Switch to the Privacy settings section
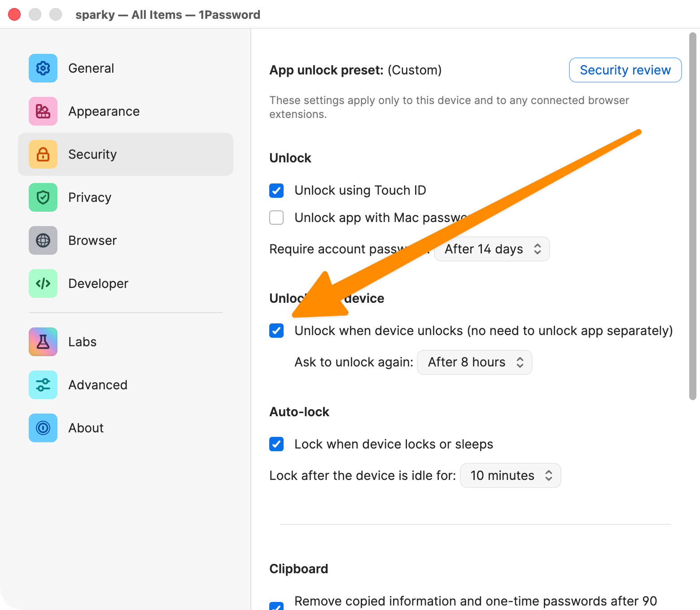This screenshot has height=610, width=700. tap(90, 197)
